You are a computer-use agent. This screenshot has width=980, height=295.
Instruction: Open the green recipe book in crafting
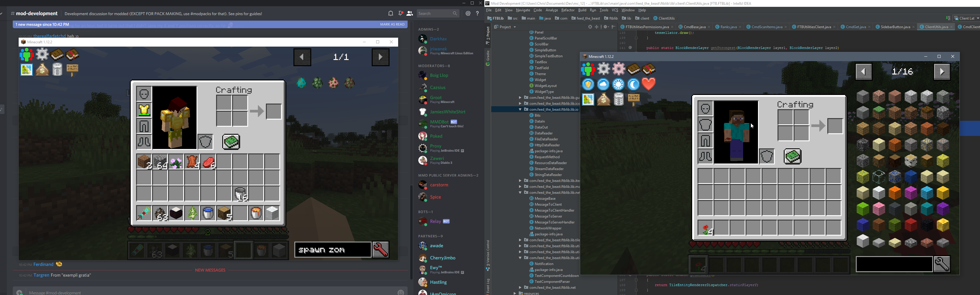pyautogui.click(x=792, y=156)
